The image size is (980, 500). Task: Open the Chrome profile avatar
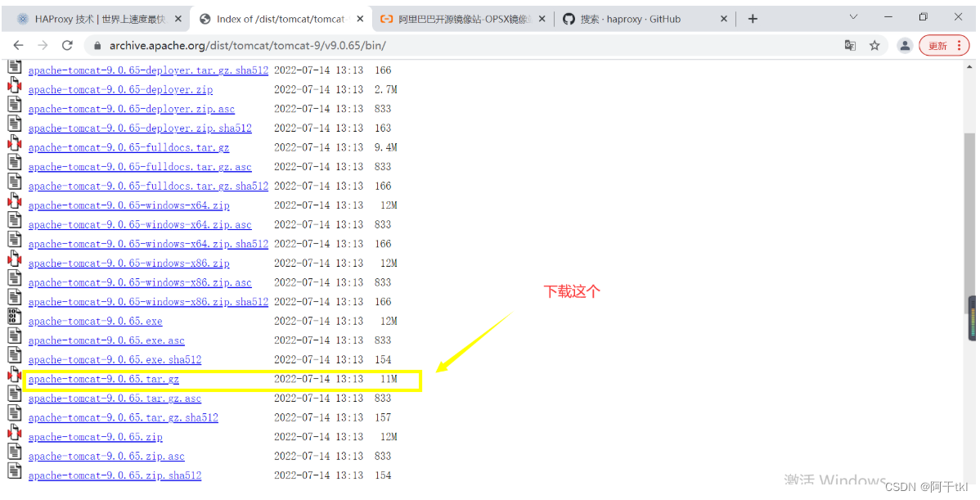tap(905, 45)
